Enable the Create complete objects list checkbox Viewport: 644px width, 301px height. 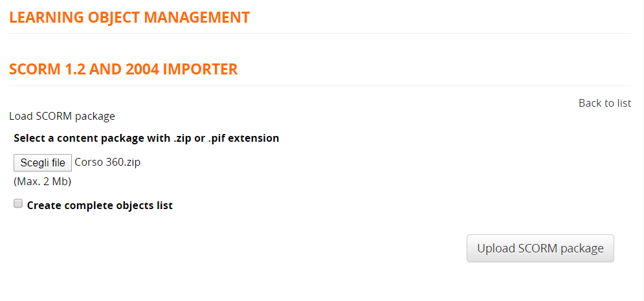(x=18, y=204)
